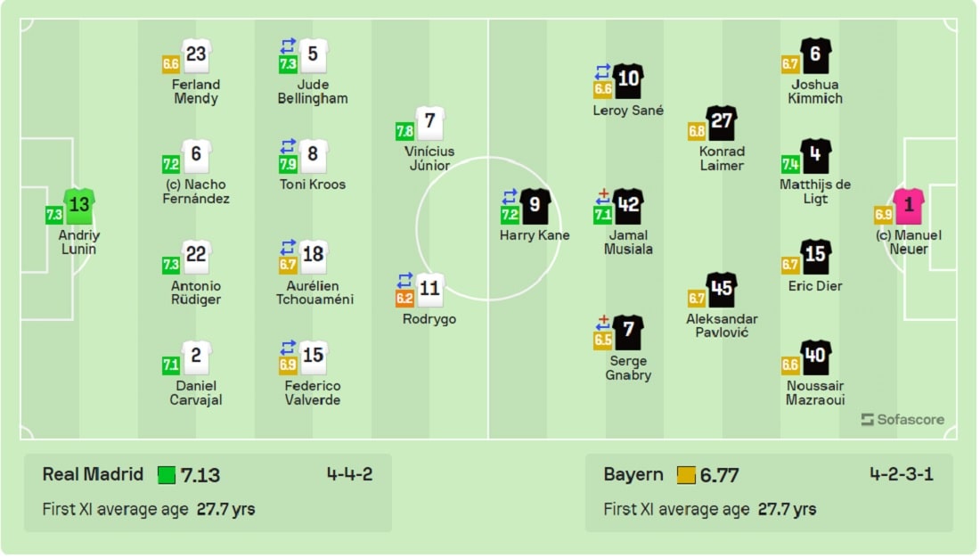The height and width of the screenshot is (558, 980).
Task: Click the 6.2 orange rating badge on Rodrygo
Action: 404,299
